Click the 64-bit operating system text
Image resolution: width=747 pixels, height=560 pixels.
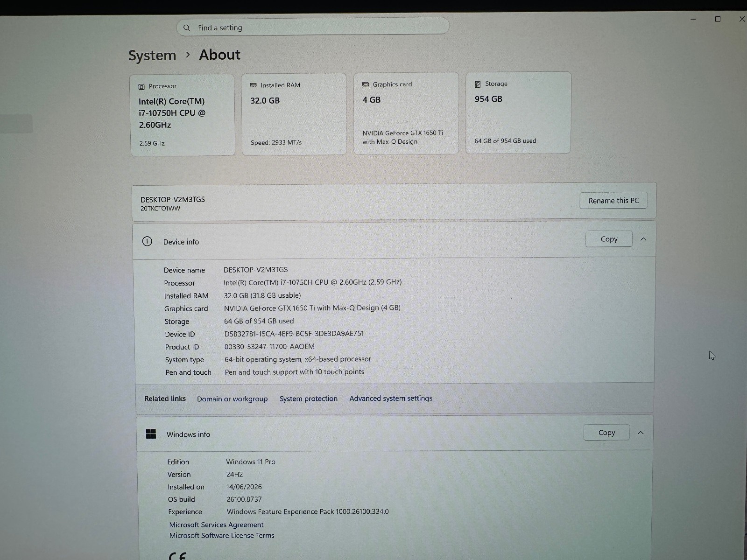click(x=298, y=359)
